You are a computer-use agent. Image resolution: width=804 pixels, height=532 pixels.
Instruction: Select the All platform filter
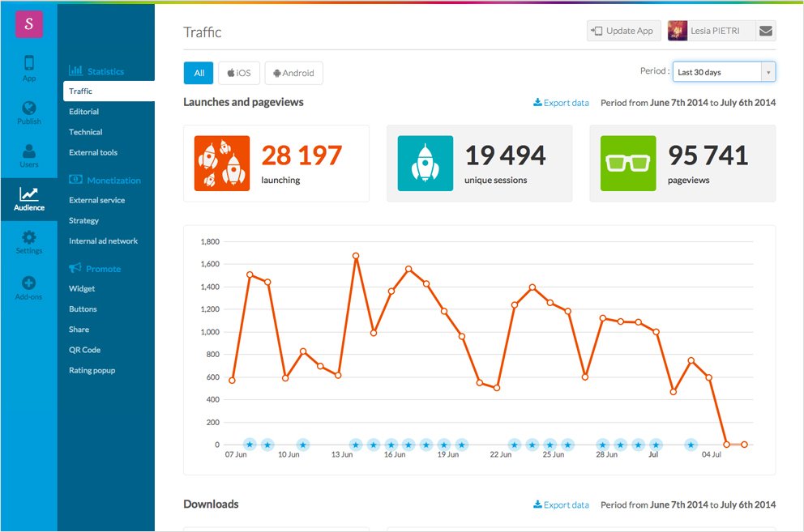coord(198,73)
